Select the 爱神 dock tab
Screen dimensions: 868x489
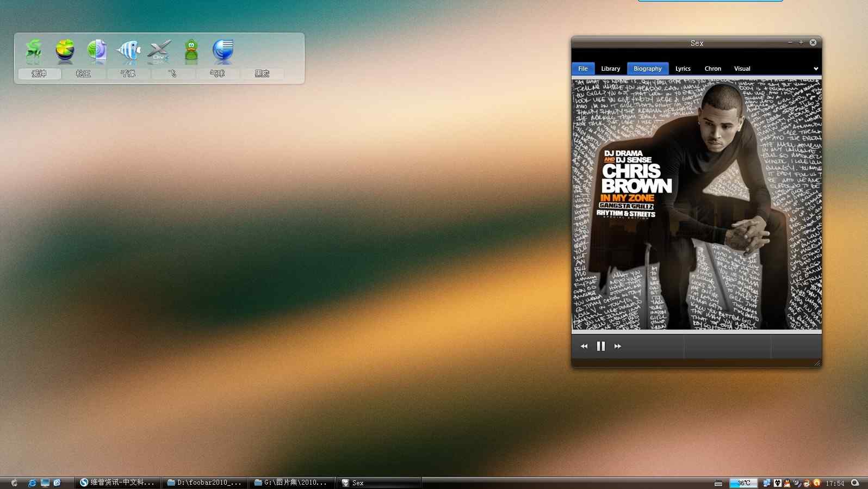pyautogui.click(x=39, y=73)
